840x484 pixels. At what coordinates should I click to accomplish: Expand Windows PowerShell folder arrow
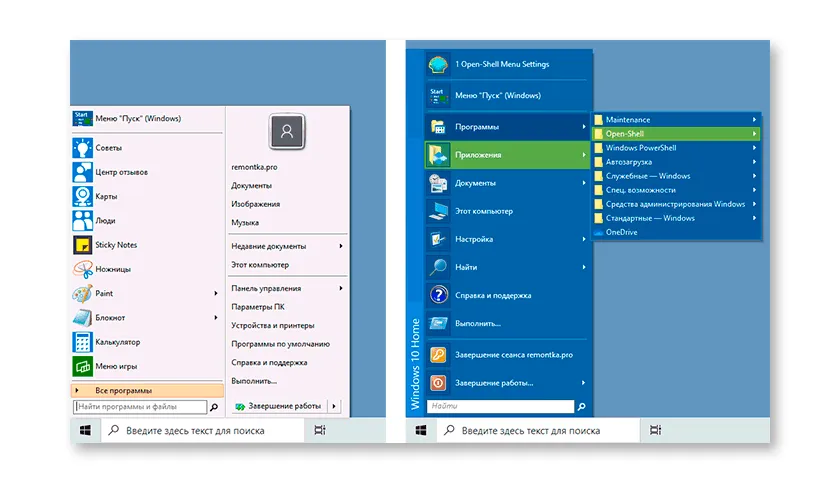click(x=754, y=148)
